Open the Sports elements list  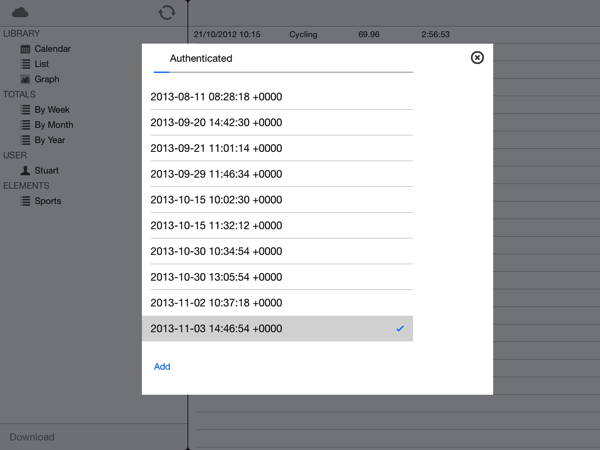coord(48,201)
